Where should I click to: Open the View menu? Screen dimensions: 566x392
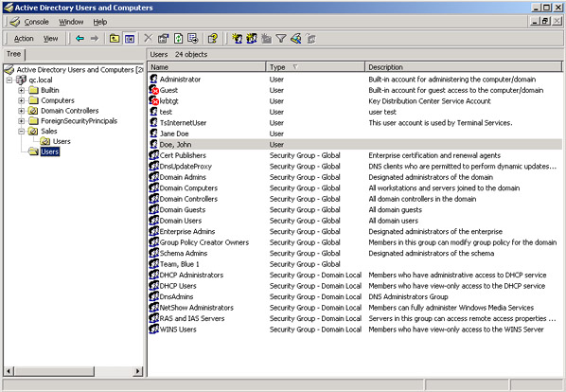(50, 39)
